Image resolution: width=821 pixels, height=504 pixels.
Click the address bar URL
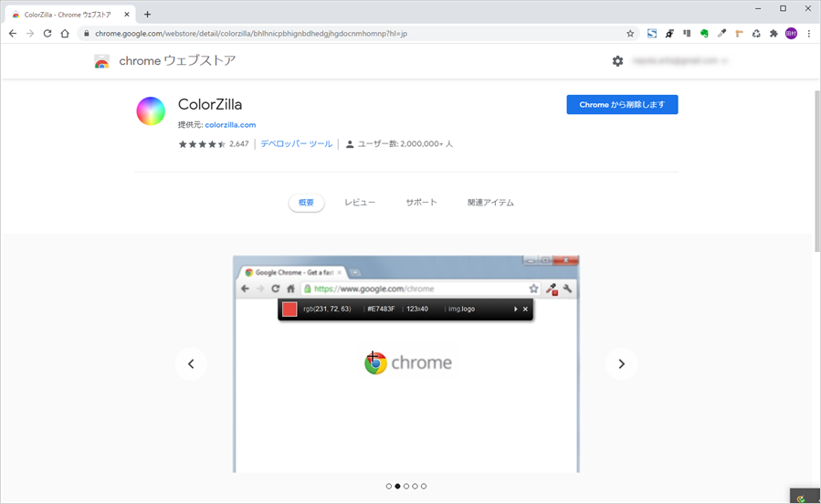point(251,34)
